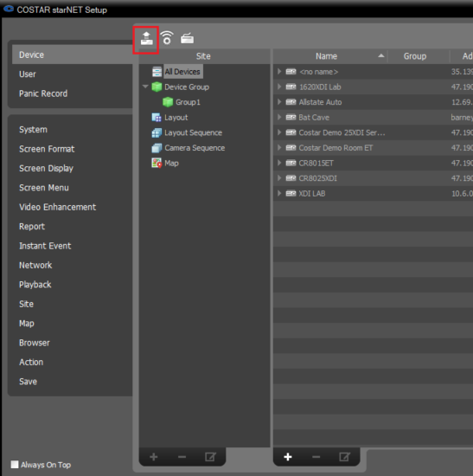Click the Layout grid icon
The height and width of the screenshot is (476, 473).
coord(157,117)
